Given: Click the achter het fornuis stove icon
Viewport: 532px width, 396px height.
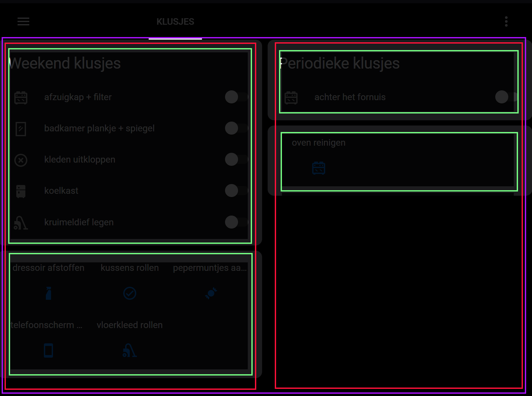Looking at the screenshot, I should 291,98.
